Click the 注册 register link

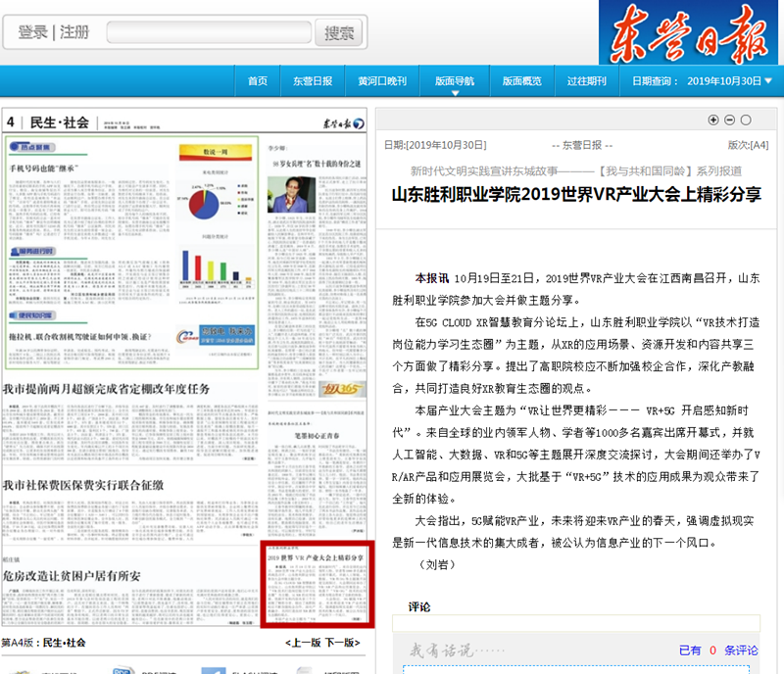74,32
